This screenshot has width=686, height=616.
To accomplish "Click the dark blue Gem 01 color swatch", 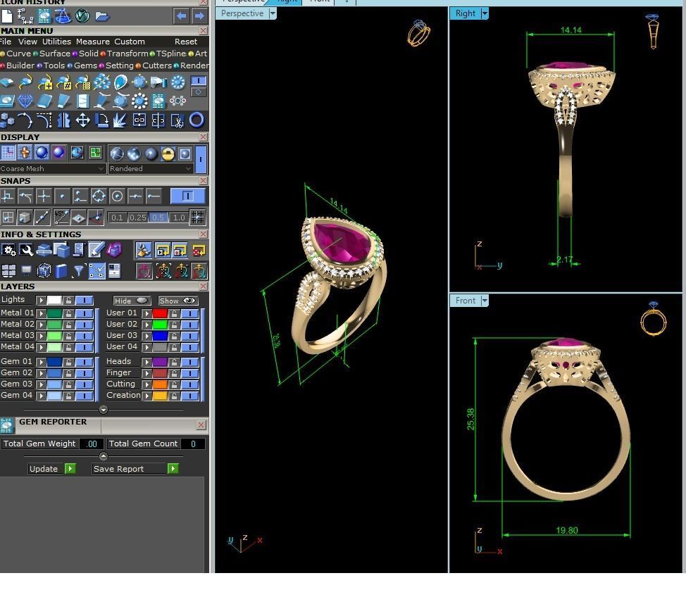I will [x=55, y=362].
